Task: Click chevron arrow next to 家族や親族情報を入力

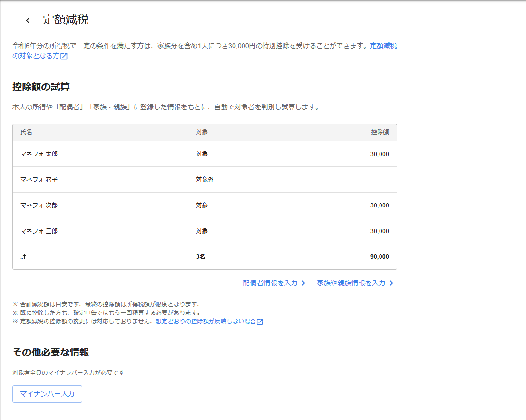Action: (x=391, y=283)
